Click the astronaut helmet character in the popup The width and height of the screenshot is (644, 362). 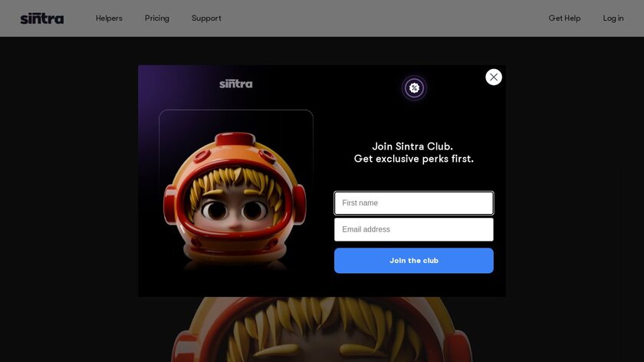(x=235, y=199)
